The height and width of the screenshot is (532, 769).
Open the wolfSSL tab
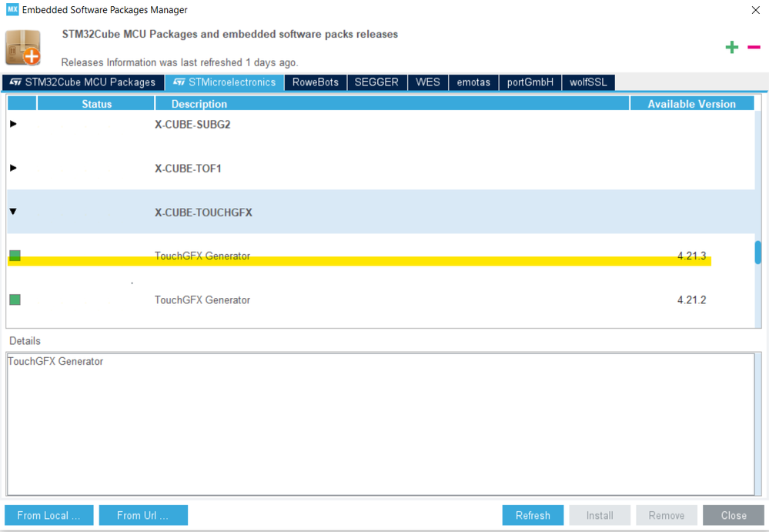(589, 82)
